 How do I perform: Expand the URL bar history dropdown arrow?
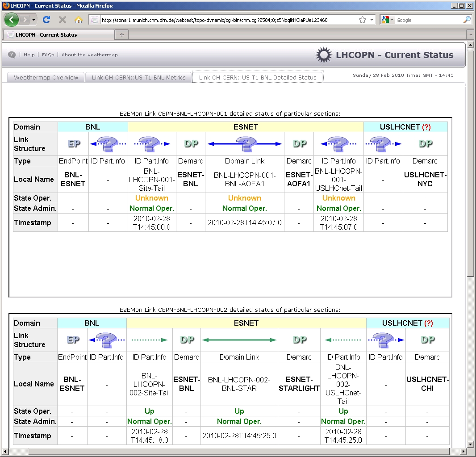(372, 20)
